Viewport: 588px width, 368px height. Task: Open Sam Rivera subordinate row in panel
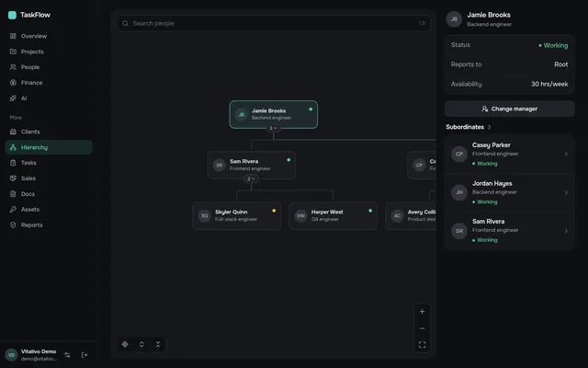point(509,231)
